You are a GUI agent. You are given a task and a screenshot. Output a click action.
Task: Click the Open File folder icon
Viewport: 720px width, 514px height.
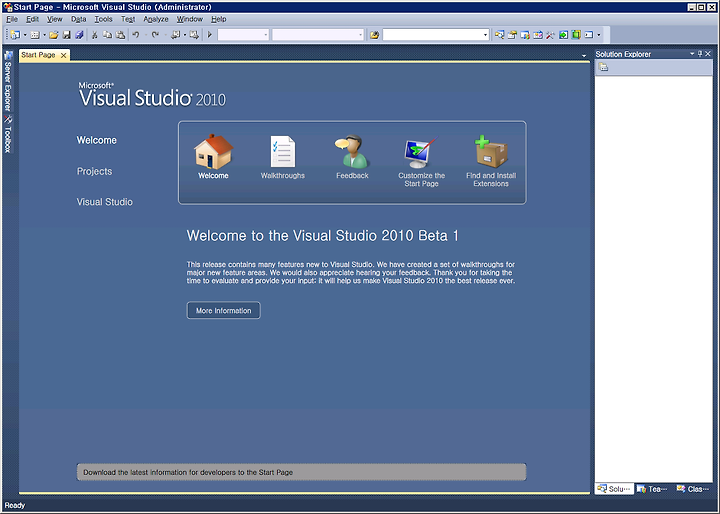coord(54,35)
